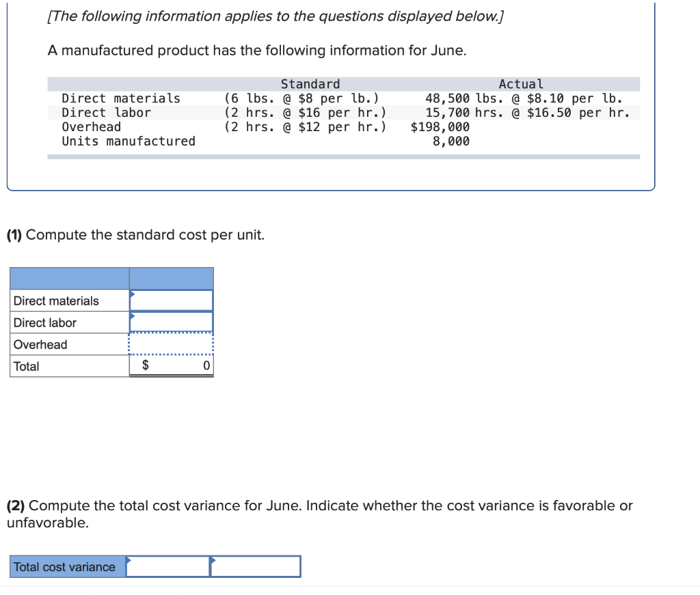This screenshot has height=595, width=700.
Task: Click 'Direct materials' label in the June data table
Action: 121,98
